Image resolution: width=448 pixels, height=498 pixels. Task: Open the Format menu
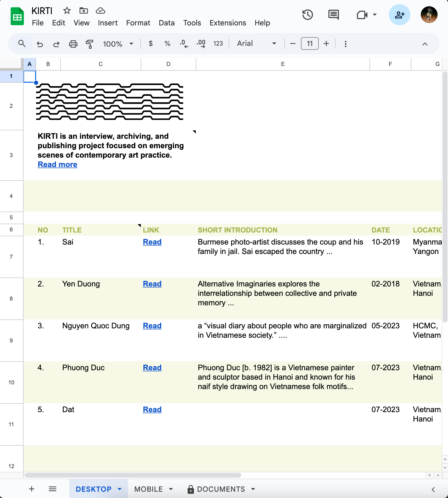click(x=138, y=23)
